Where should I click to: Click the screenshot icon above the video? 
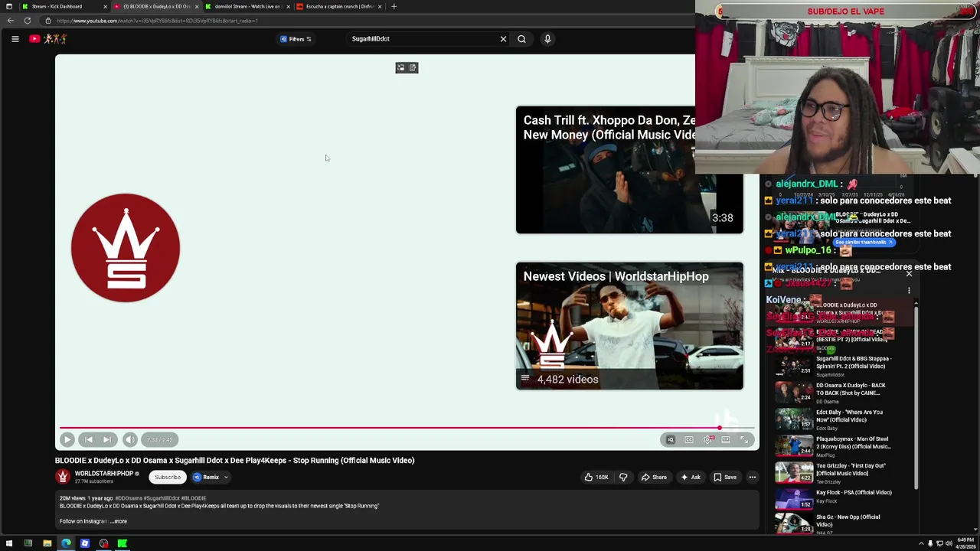[400, 68]
